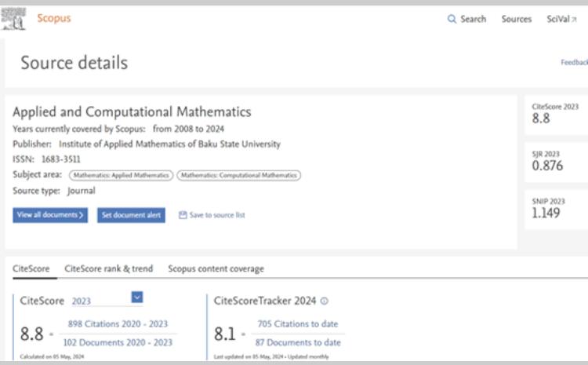Open 898 Citations 2020 - 2023 link
The width and height of the screenshot is (588, 365).
[118, 323]
